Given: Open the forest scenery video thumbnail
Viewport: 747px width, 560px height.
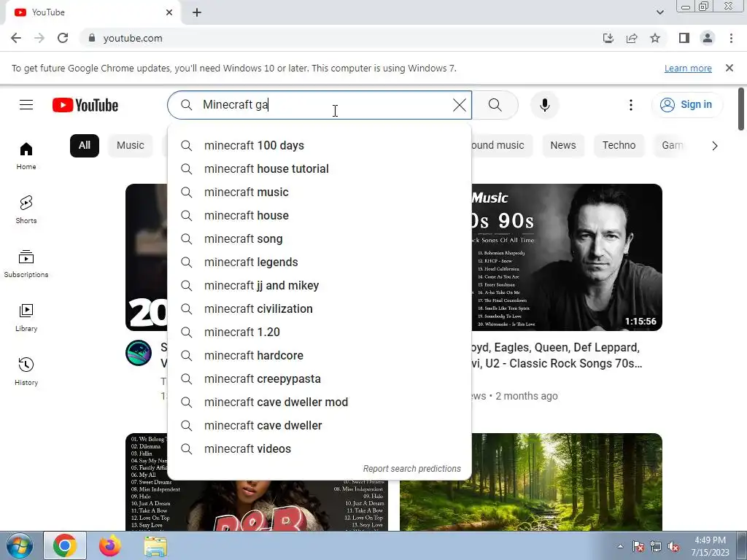Looking at the screenshot, I should (x=531, y=482).
